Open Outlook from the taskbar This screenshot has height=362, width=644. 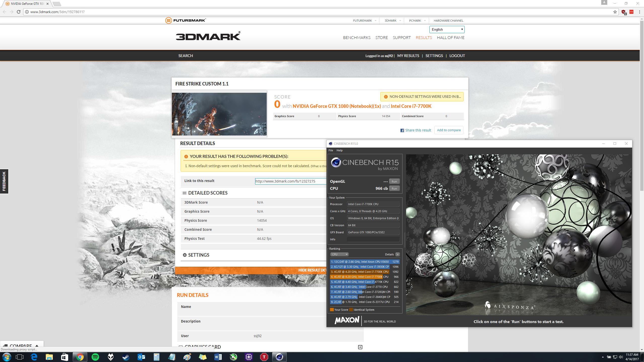click(x=141, y=357)
